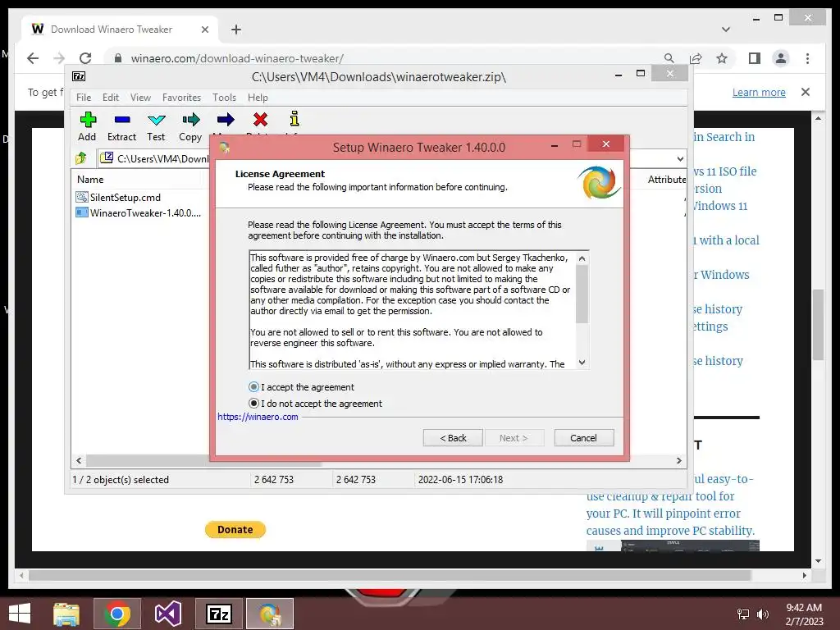Image resolution: width=840 pixels, height=630 pixels.
Task: Click the Test toolbar icon in 7-Zip
Action: pyautogui.click(x=157, y=120)
